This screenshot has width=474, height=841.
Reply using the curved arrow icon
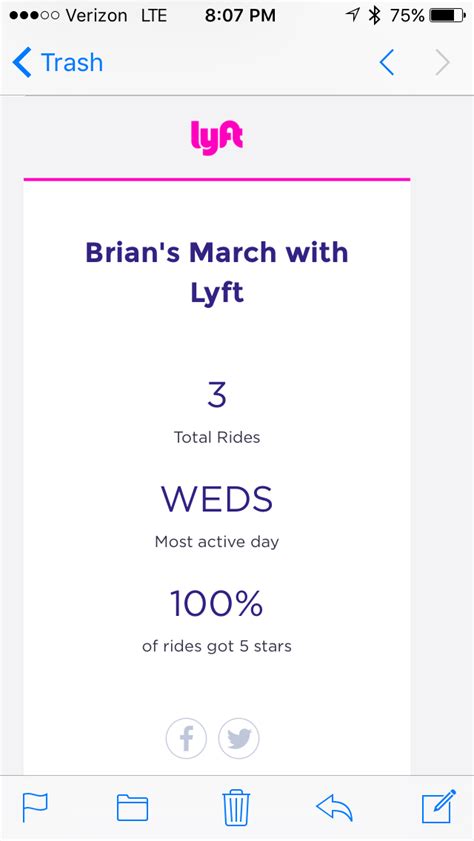(x=335, y=807)
